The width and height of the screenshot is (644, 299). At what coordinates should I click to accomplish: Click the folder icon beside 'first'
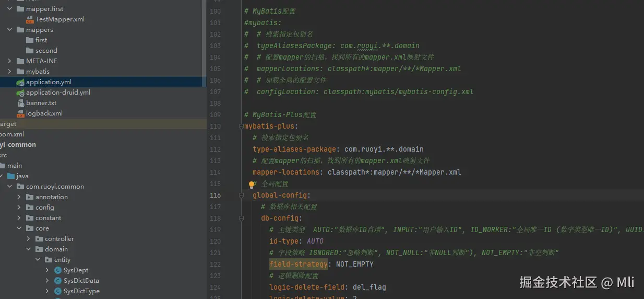30,40
